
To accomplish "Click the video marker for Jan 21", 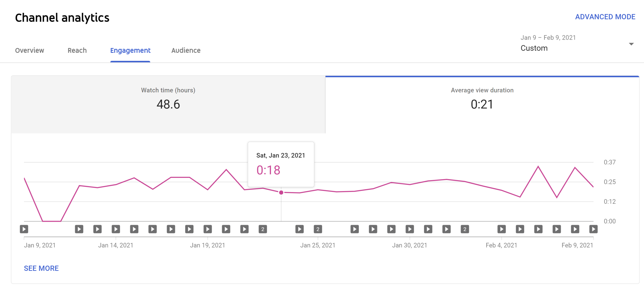I will pos(244,229).
